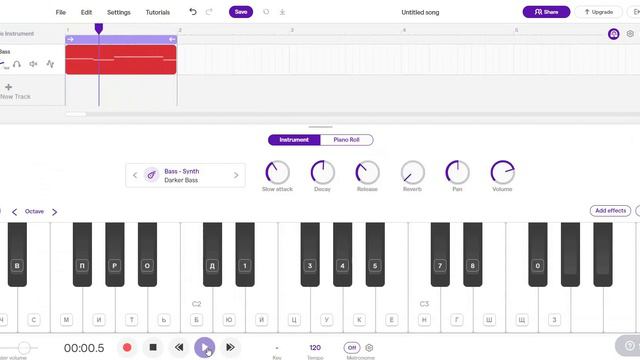
Task: Click the horizontal timeline scrollbar
Action: [x=76, y=114]
